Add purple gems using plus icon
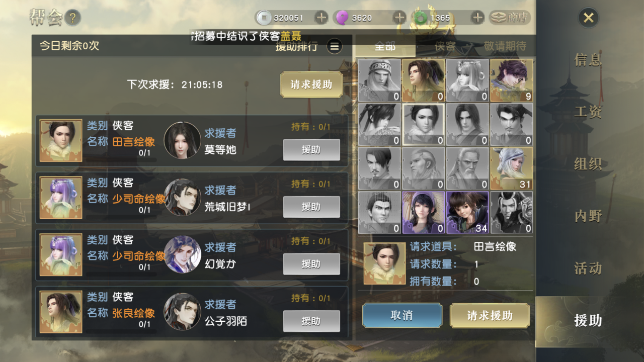This screenshot has height=362, width=644. point(399,18)
